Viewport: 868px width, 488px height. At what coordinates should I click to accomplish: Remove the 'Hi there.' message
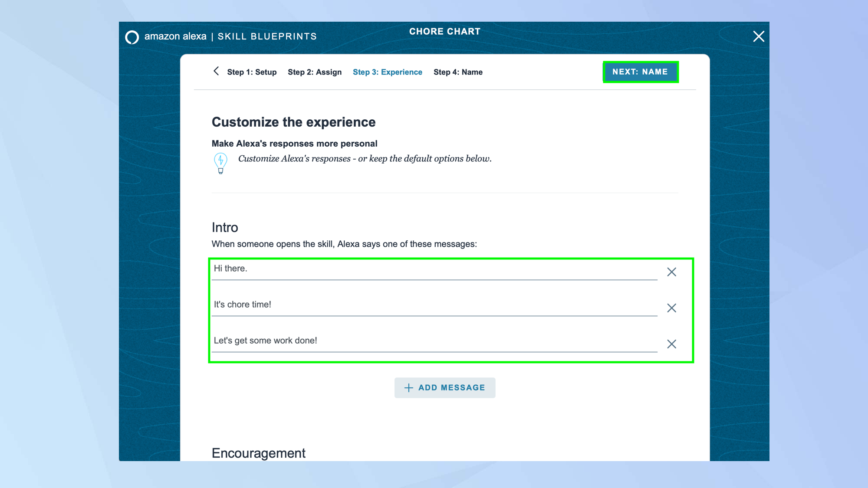pyautogui.click(x=671, y=272)
